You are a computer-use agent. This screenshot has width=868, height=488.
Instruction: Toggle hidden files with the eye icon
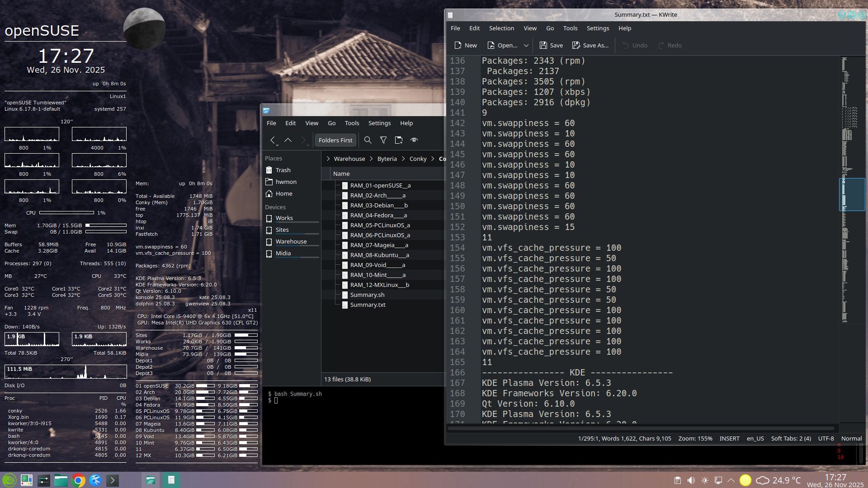coord(414,140)
